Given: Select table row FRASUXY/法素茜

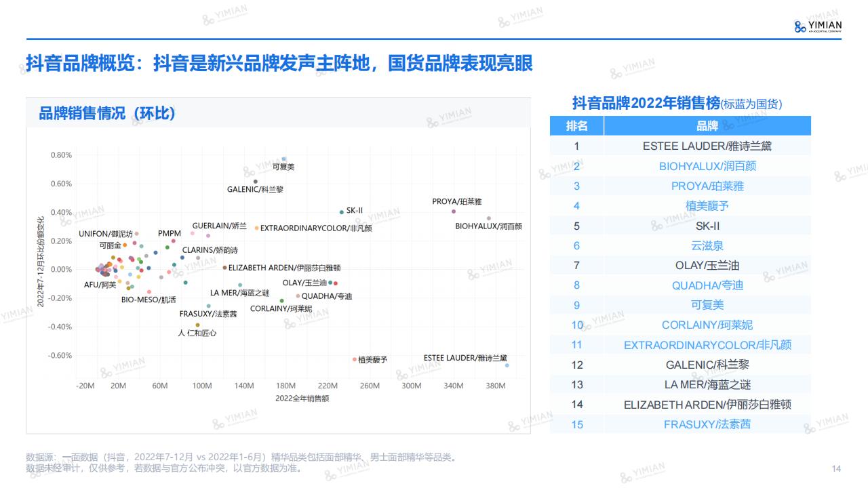Looking at the screenshot, I should [680, 424].
